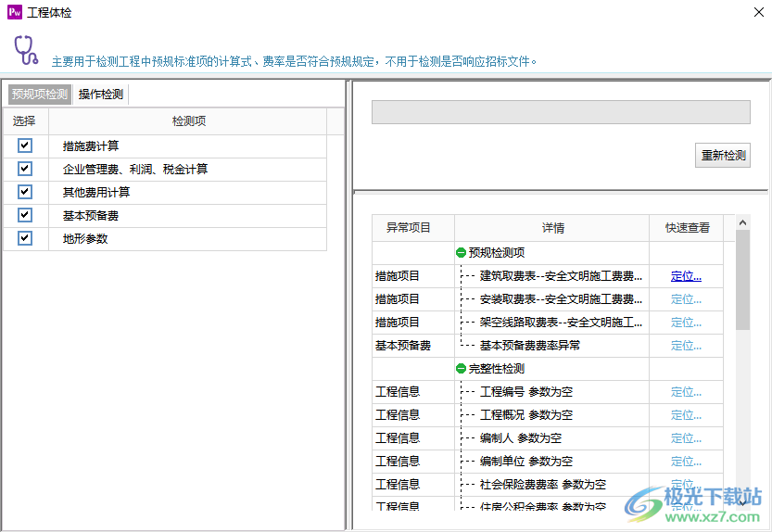Viewport: 772px width, 532px height.
Task: Click the 检测项 column header
Action: (188, 121)
